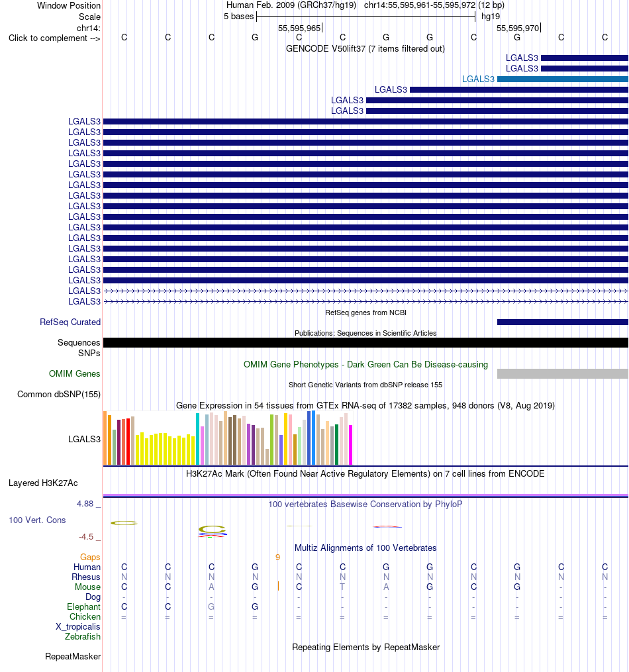This screenshot has height=672, width=629.
Task: Click coordinate label 55,595,965
Action: coord(299,28)
